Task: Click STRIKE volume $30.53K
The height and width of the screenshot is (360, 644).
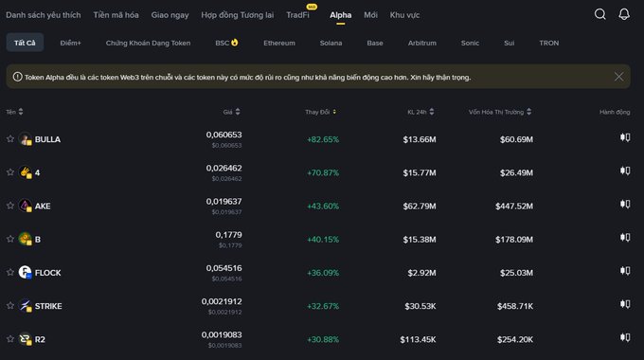Action: click(x=420, y=306)
